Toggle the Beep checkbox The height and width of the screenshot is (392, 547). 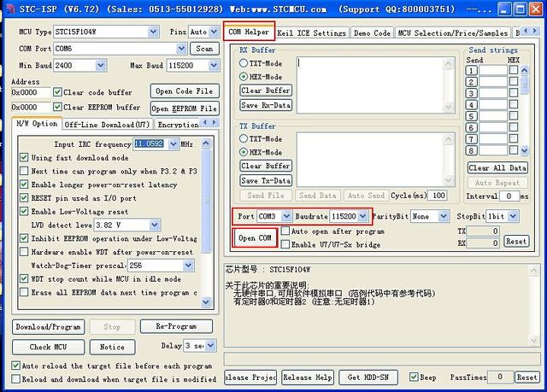click(414, 377)
